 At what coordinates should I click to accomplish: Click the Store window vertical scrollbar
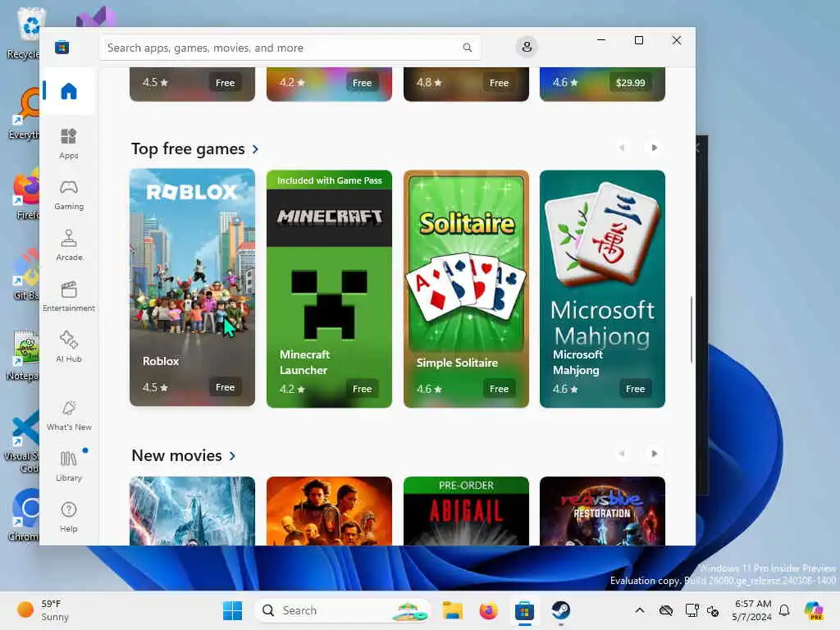tap(691, 330)
